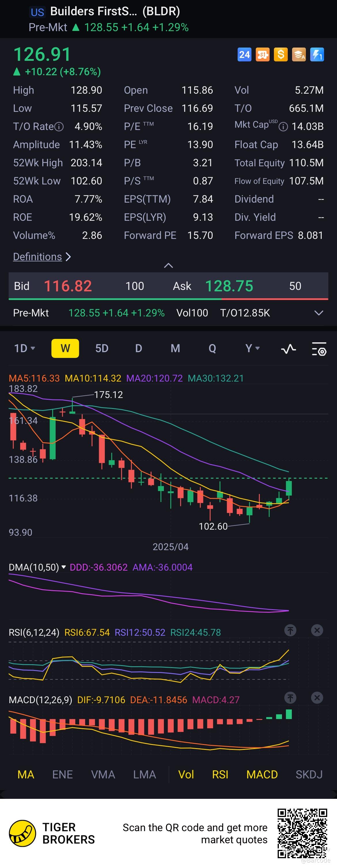Pin MACD indicator panel to top
The image size is (337, 868).
[x=290, y=697]
